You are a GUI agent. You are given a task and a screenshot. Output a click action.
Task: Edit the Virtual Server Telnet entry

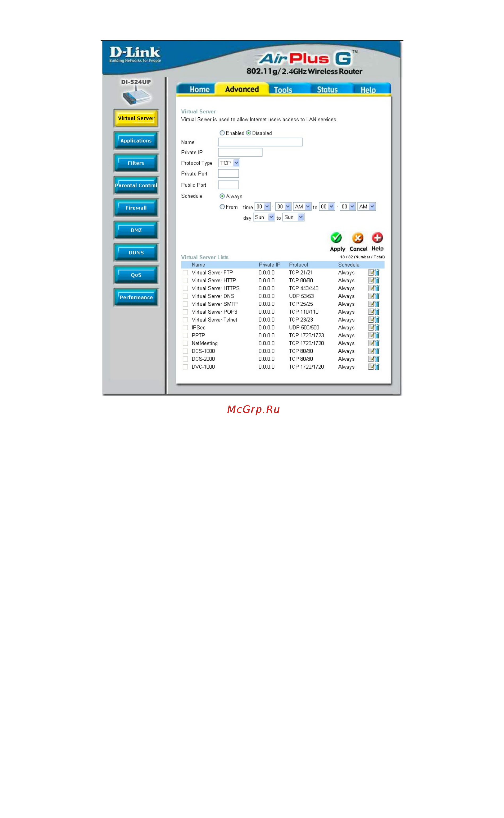pos(371,319)
